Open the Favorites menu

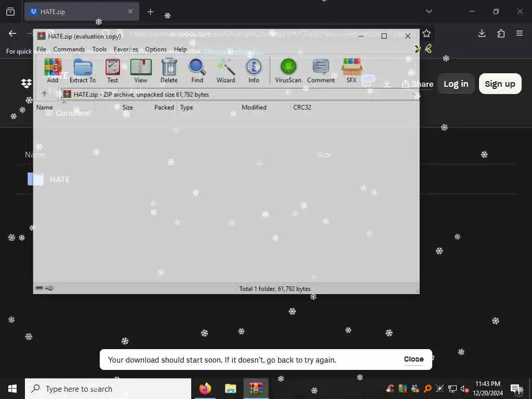(126, 49)
